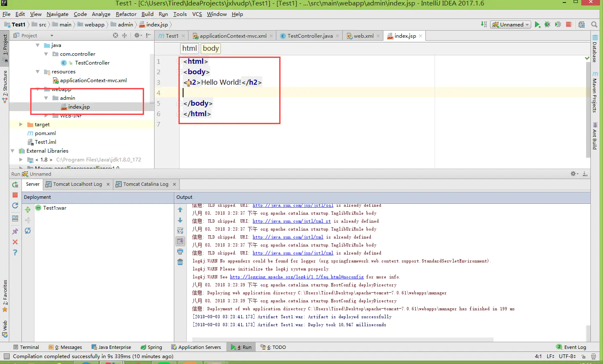This screenshot has width=603, height=364.
Task: Collapse all in the Project tool window
Action: (124, 36)
